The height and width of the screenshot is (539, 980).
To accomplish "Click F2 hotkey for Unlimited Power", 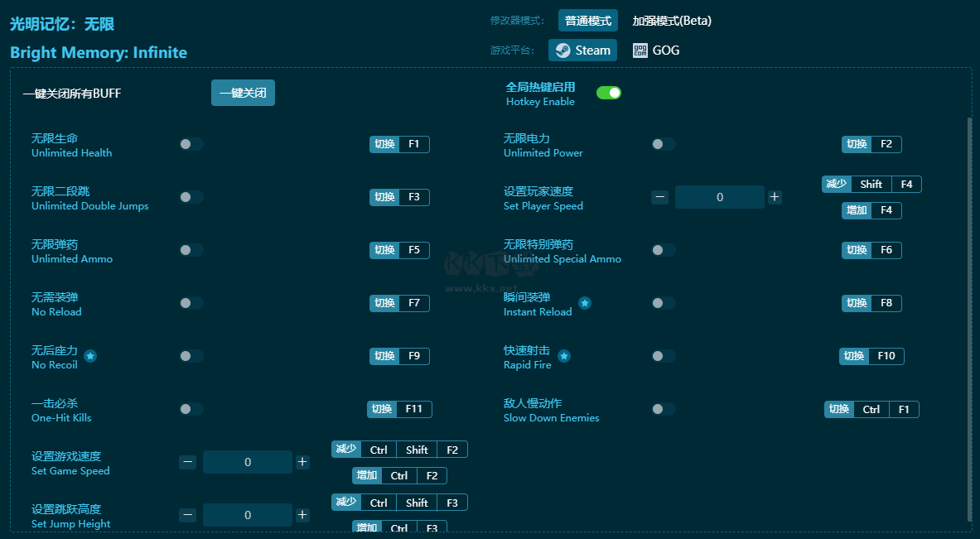I will (x=871, y=144).
